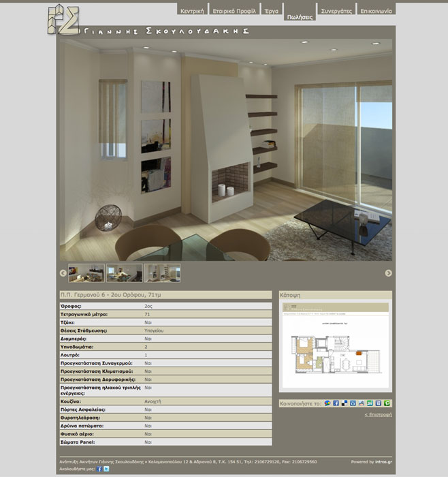Go to previous gallery image with left arrow
448x477 pixels.
click(x=63, y=273)
